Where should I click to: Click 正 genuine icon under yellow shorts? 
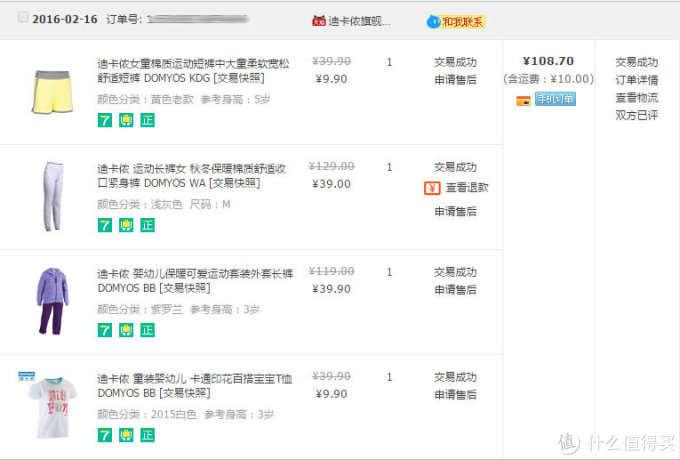147,120
